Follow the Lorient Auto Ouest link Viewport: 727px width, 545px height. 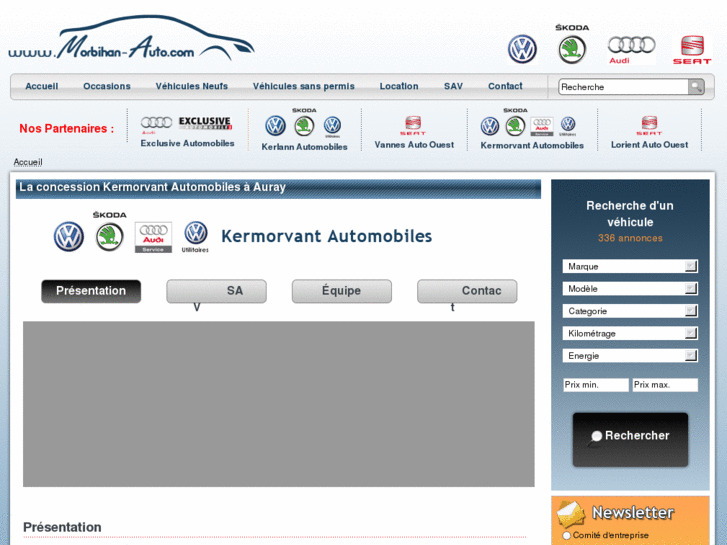pos(649,145)
